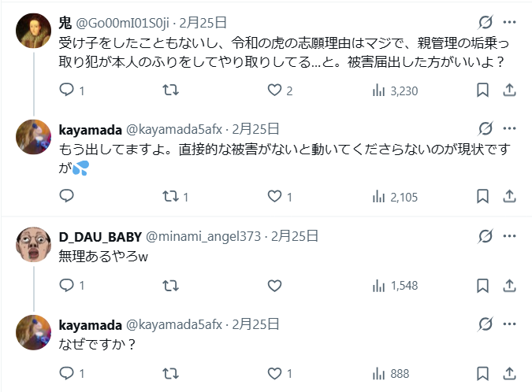This screenshot has width=532, height=392.
Task: Share kayamada's なぜですか tweet
Action: click(x=510, y=374)
